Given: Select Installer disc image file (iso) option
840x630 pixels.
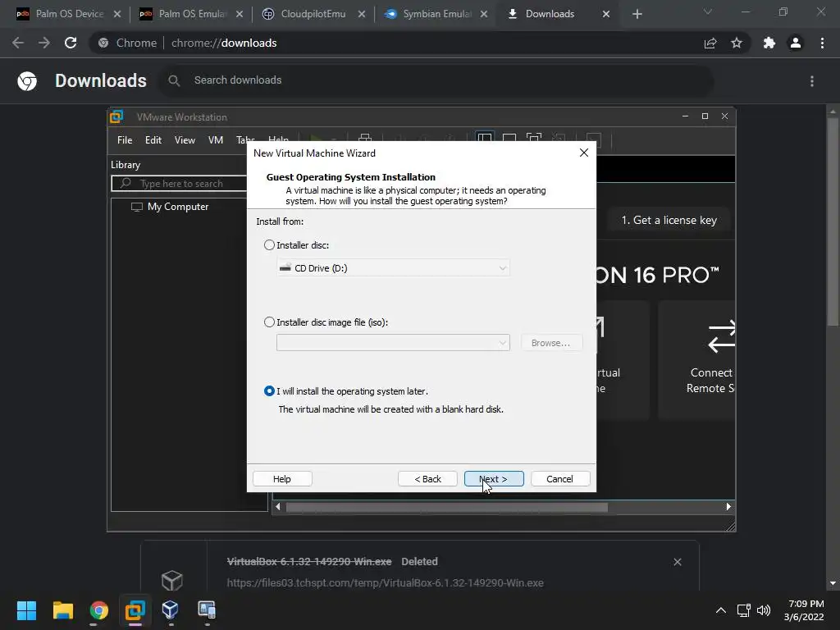Looking at the screenshot, I should (x=269, y=322).
